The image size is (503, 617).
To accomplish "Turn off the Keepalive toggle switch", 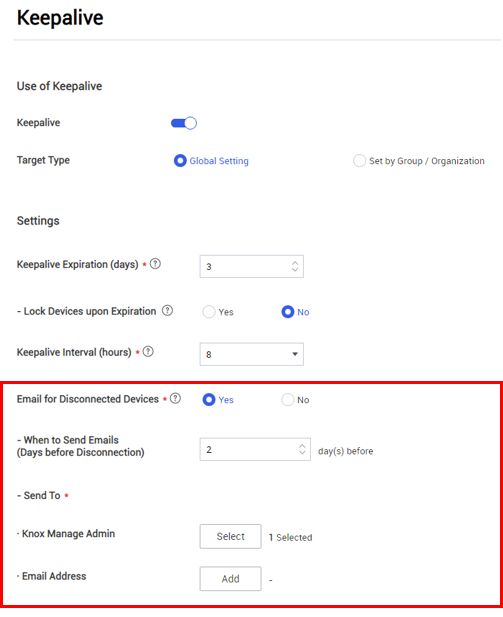I will [184, 123].
